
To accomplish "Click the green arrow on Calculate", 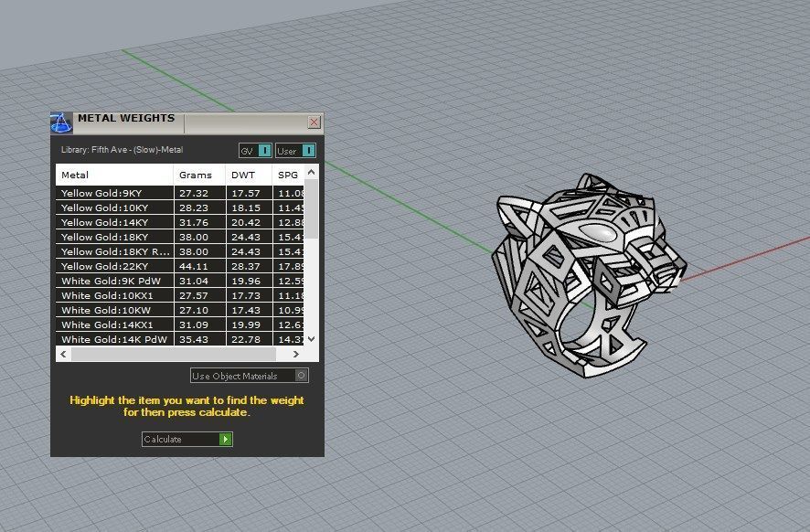I will (x=226, y=439).
